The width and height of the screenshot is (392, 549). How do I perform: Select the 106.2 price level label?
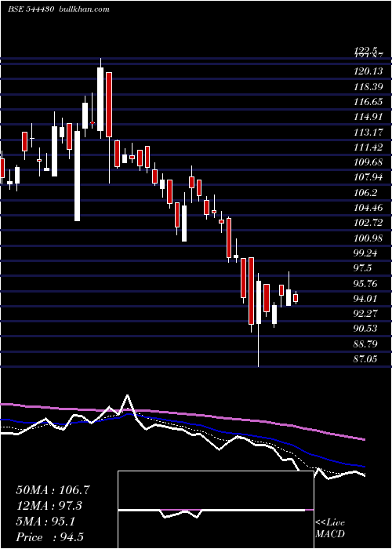tap(366, 193)
